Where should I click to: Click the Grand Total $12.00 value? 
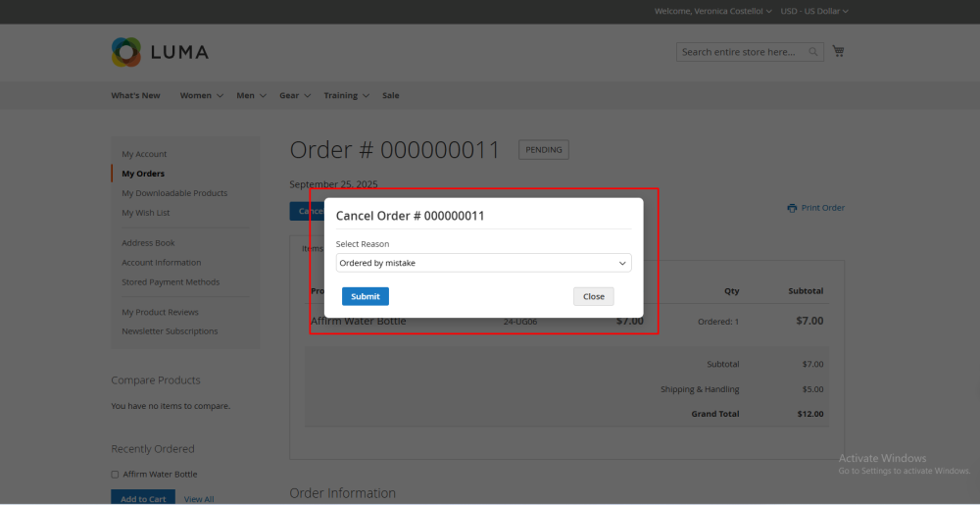(810, 414)
